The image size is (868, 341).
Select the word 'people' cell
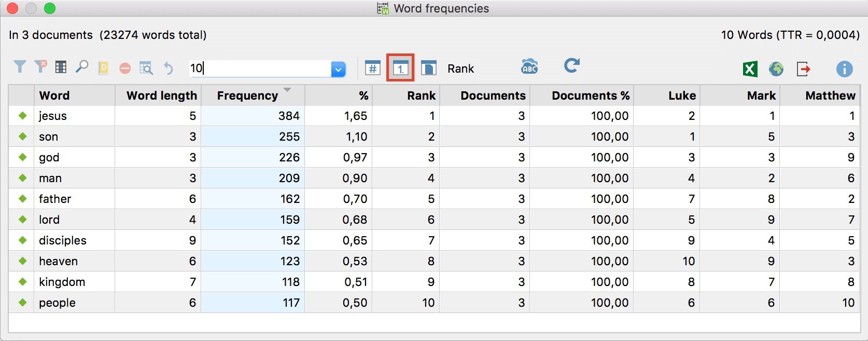tap(75, 303)
